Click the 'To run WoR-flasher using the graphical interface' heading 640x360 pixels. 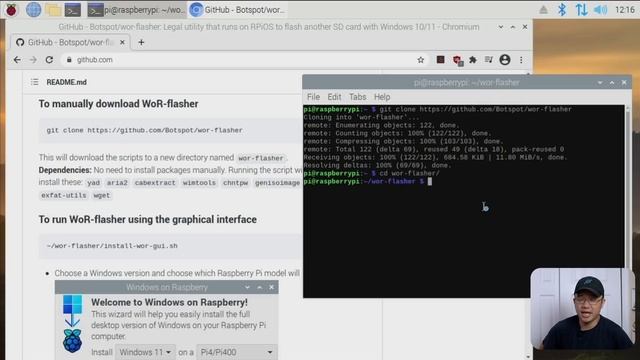[x=148, y=220]
